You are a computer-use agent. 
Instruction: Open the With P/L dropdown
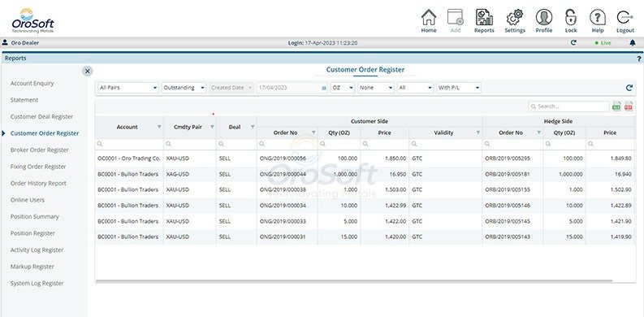coord(458,88)
